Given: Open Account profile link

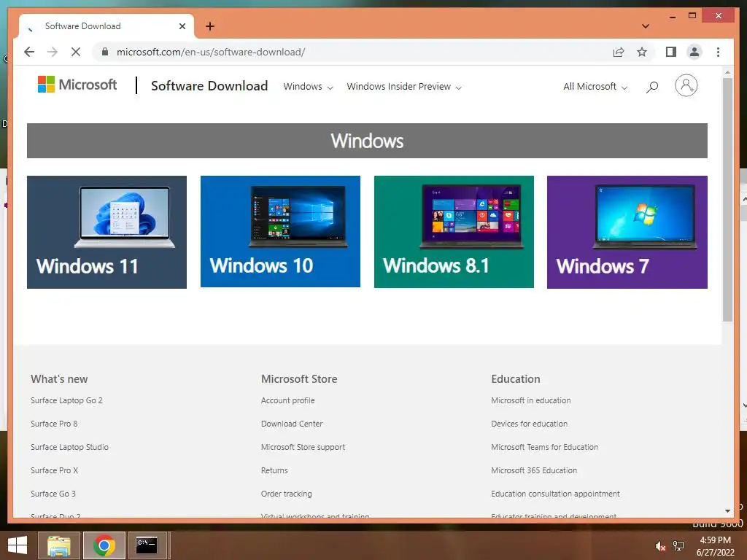Looking at the screenshot, I should click(287, 400).
